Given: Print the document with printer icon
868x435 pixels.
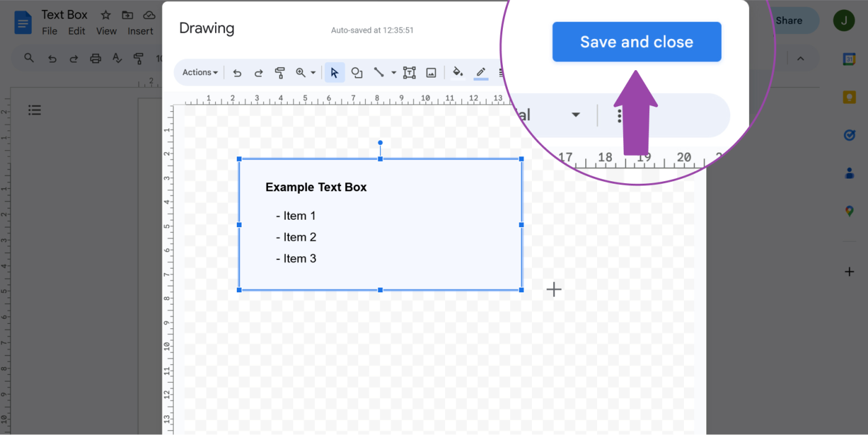Looking at the screenshot, I should pyautogui.click(x=95, y=59).
